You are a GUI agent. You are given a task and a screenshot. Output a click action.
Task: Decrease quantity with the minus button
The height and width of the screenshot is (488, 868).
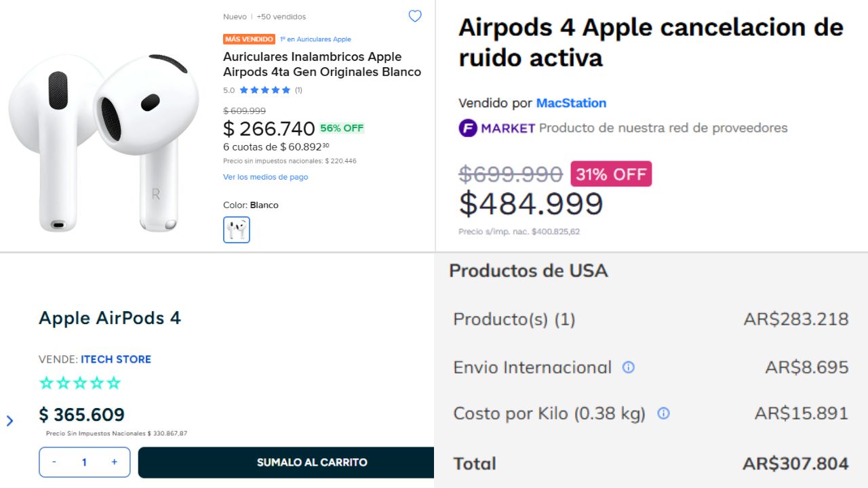click(x=54, y=462)
